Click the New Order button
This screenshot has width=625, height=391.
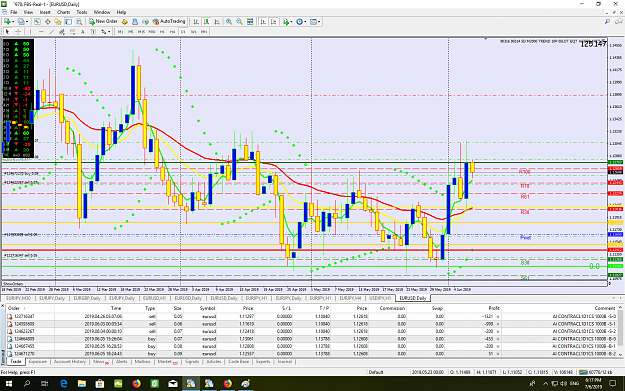(103, 22)
